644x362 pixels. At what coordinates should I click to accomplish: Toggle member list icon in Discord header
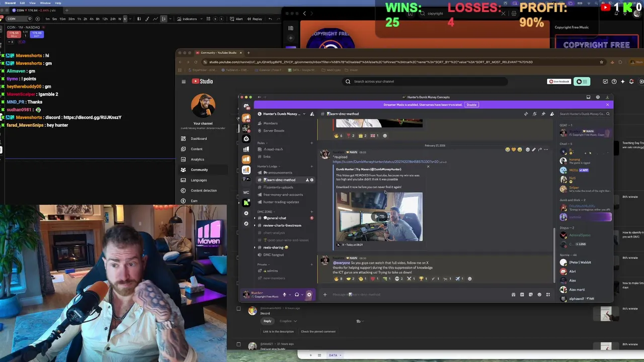[x=552, y=114]
